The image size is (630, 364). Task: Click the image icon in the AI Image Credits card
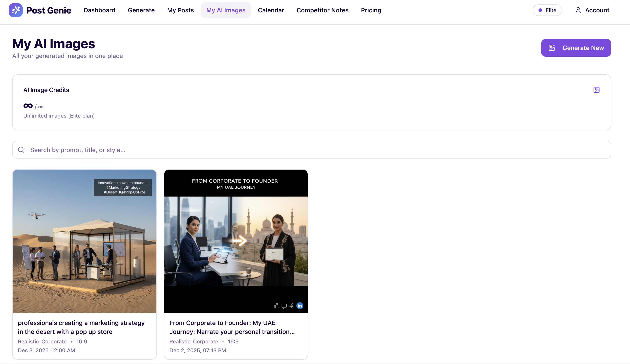pos(596,90)
